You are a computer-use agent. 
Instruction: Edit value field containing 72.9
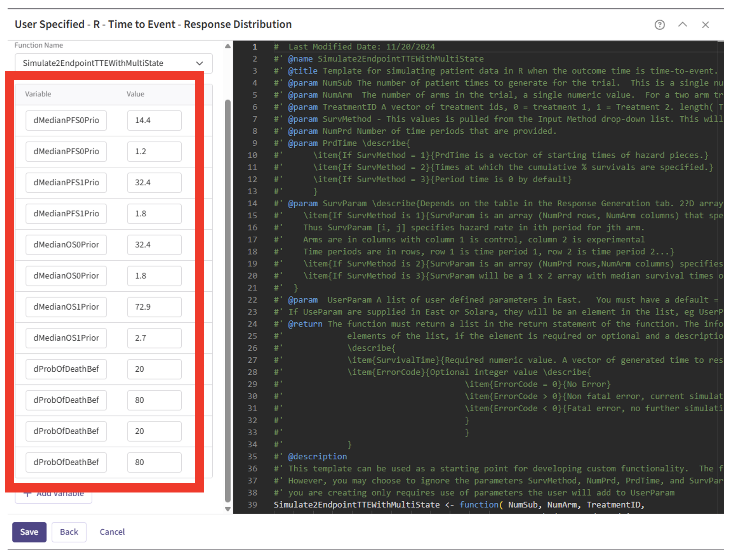coord(154,307)
